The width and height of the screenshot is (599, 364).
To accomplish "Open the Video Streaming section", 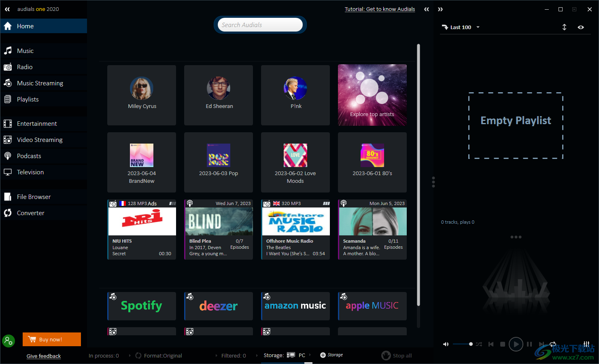I will [x=44, y=140].
